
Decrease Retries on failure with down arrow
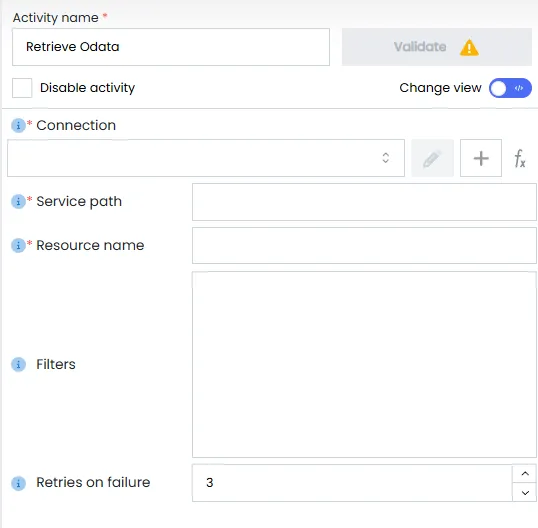tap(525, 493)
